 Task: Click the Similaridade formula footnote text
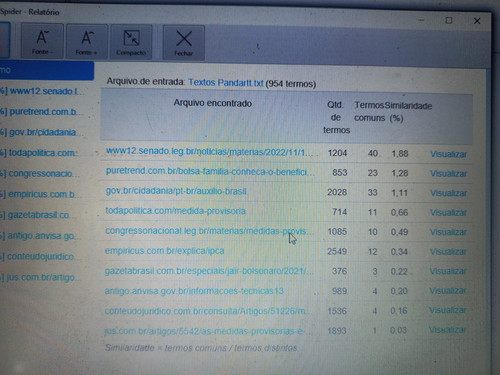point(201,348)
